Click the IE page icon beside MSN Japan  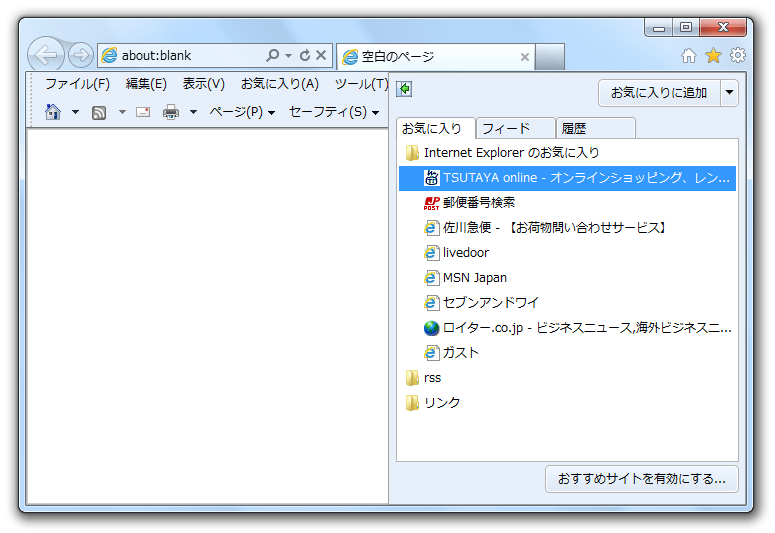(431, 278)
